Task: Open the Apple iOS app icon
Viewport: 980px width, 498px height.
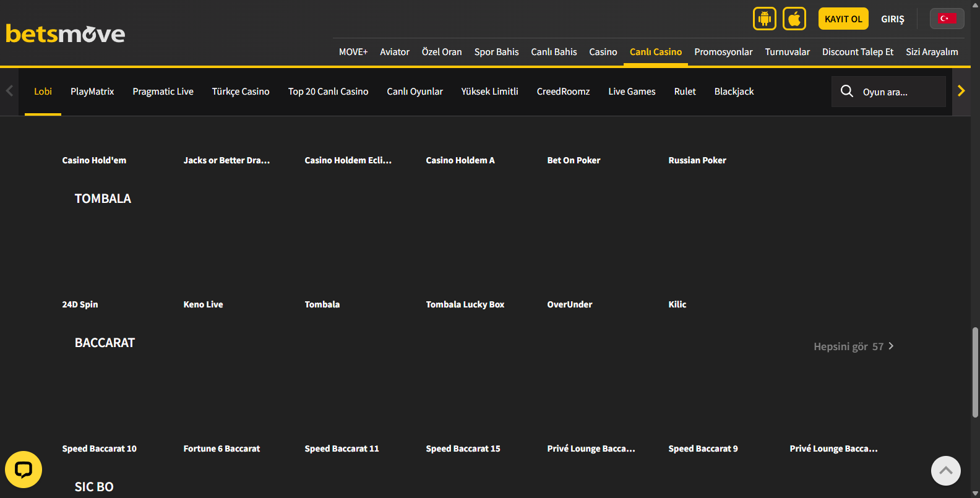Action: point(794,19)
